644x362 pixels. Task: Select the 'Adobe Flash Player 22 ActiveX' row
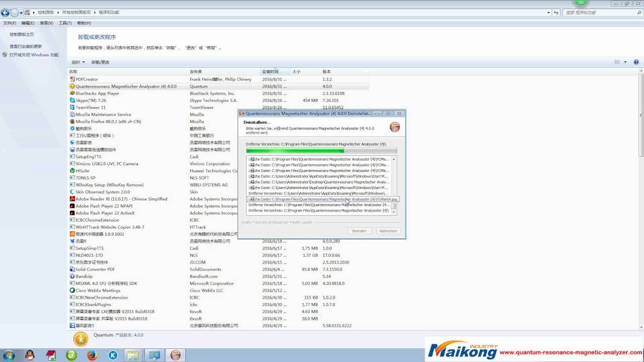[x=218, y=213]
